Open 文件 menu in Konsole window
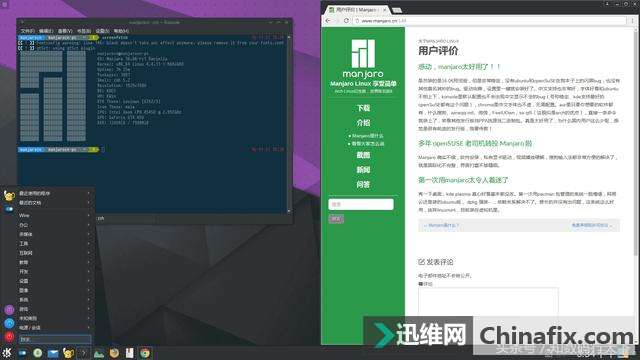This screenshot has height=360, width=640. tap(28, 31)
